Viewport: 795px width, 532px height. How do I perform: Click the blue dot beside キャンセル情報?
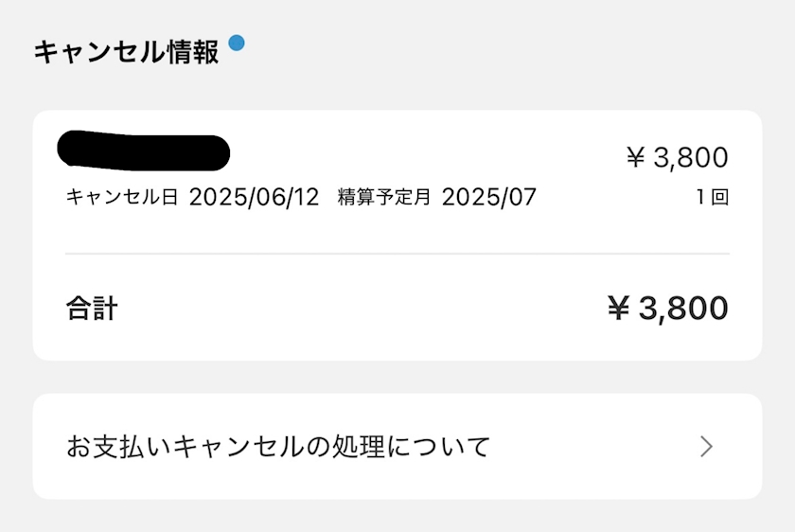coord(237,42)
